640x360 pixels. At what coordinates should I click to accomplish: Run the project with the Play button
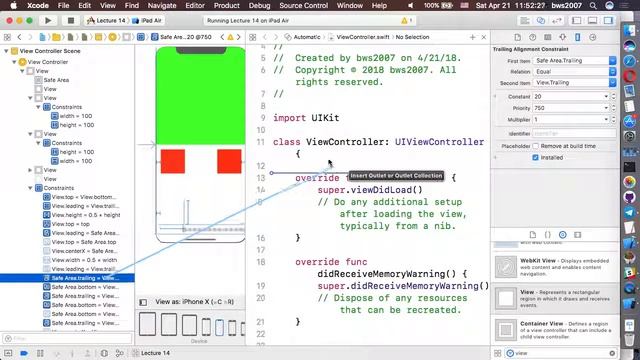[48, 20]
